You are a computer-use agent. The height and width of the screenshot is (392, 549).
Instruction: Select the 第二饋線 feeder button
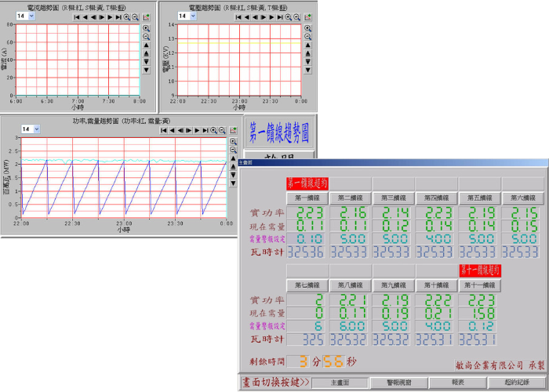pos(351,198)
